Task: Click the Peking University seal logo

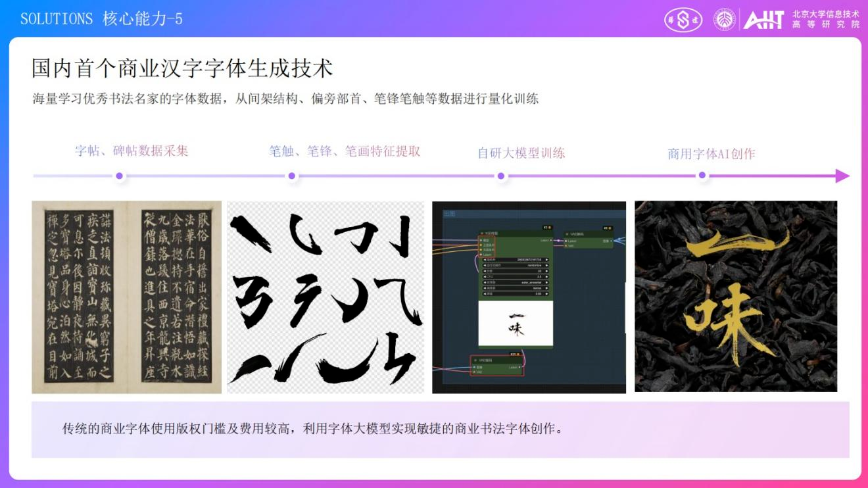Action: tap(725, 20)
